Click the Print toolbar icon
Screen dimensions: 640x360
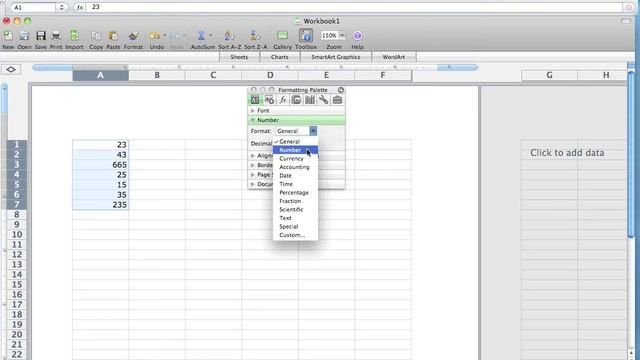(x=56, y=36)
